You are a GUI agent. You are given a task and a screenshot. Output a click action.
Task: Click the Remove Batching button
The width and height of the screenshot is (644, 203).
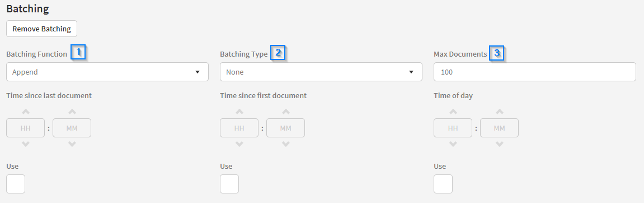click(x=41, y=29)
